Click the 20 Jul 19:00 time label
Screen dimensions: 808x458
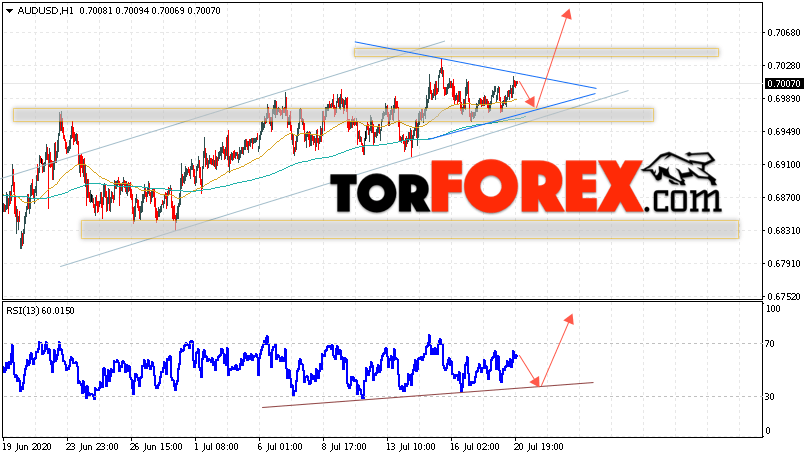[538, 447]
